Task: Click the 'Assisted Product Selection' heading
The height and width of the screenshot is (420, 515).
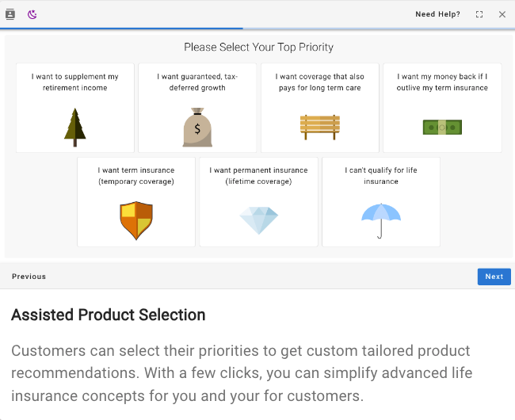Action: (x=109, y=315)
